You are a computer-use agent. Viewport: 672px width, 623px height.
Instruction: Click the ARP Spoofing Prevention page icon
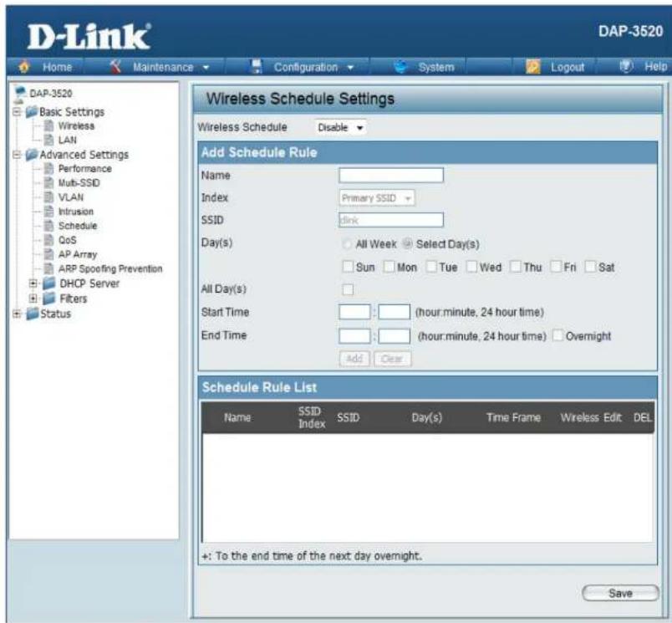[49, 268]
